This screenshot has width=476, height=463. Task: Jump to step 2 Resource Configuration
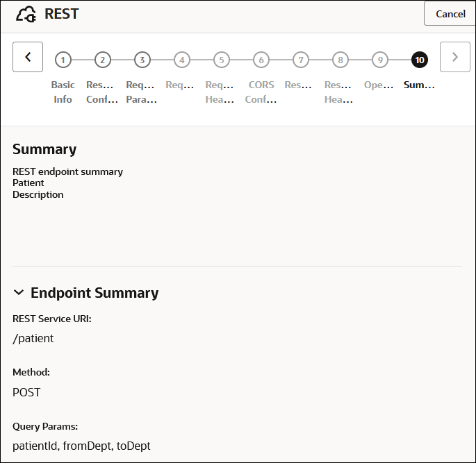coord(103,60)
